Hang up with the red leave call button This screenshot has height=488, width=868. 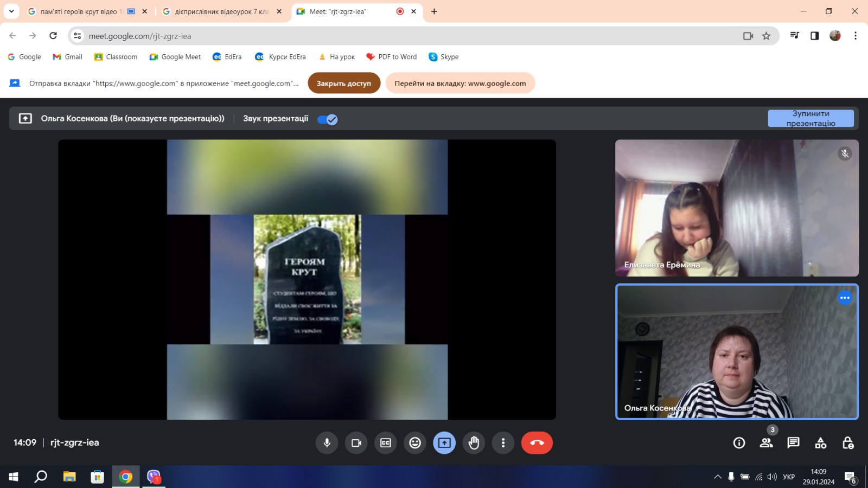(537, 443)
